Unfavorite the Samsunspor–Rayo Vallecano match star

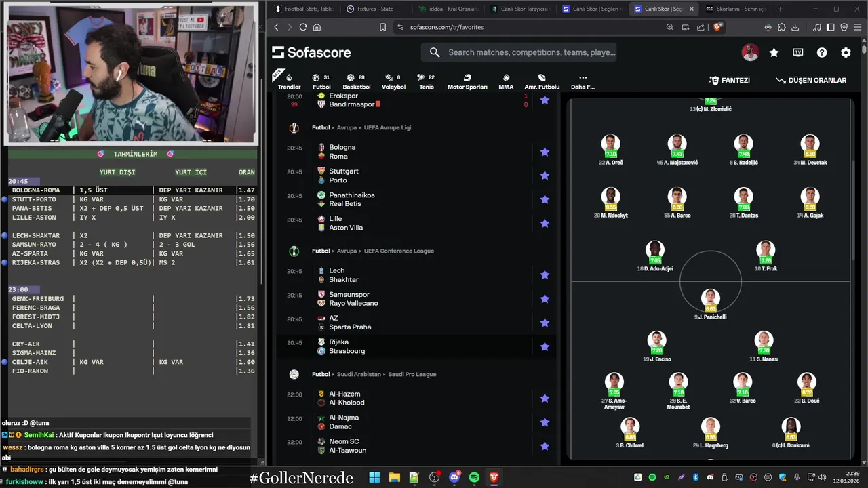[x=545, y=299]
